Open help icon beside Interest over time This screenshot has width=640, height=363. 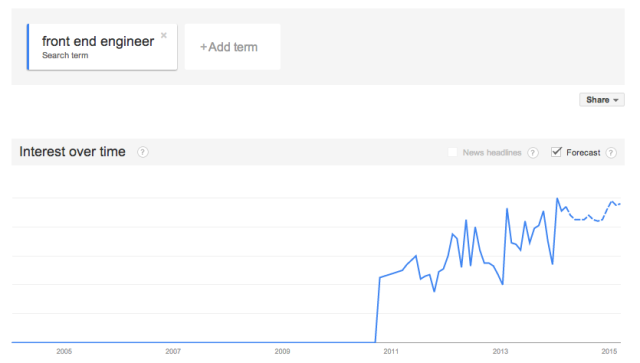(x=142, y=152)
